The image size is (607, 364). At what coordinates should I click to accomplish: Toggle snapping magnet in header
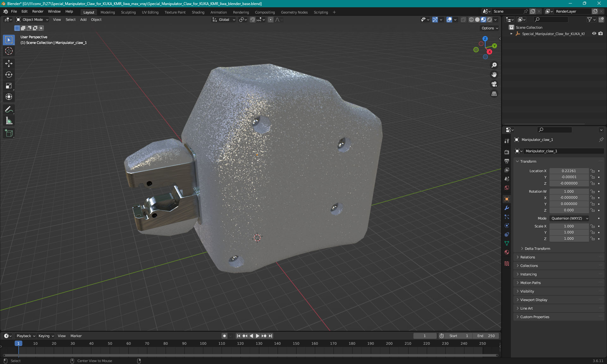point(253,20)
